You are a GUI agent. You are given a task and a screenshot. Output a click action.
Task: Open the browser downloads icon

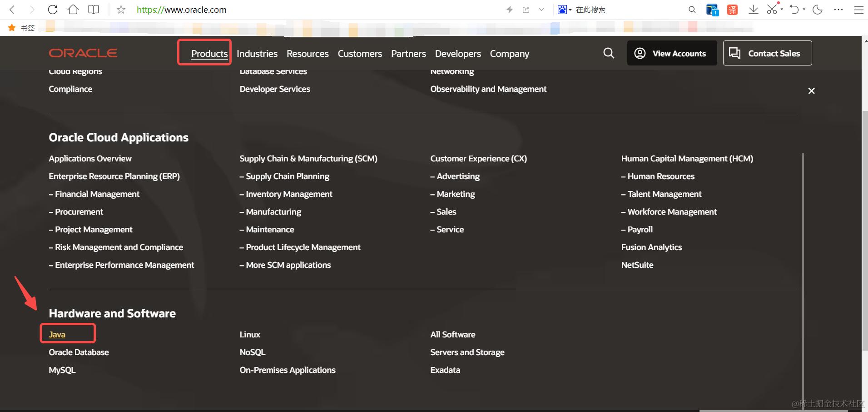pyautogui.click(x=754, y=10)
